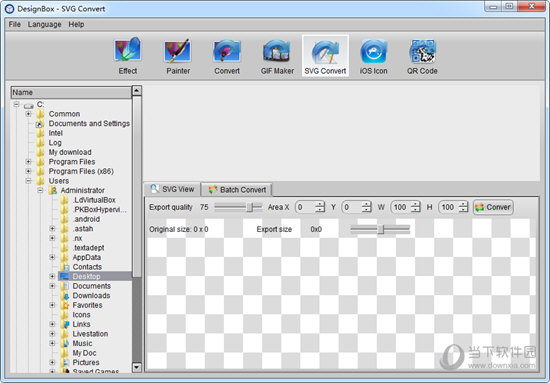Expand the Common folder
550x383 pixels.
(28, 114)
